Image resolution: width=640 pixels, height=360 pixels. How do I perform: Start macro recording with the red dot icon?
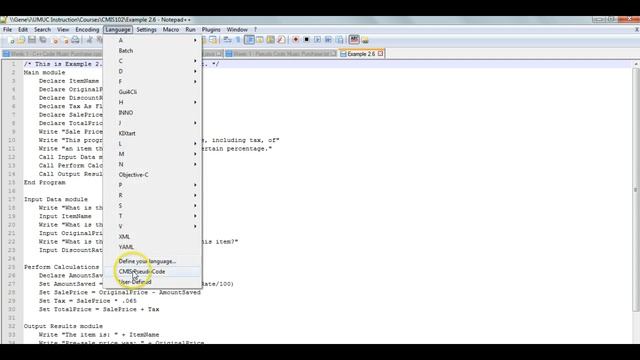point(296,40)
